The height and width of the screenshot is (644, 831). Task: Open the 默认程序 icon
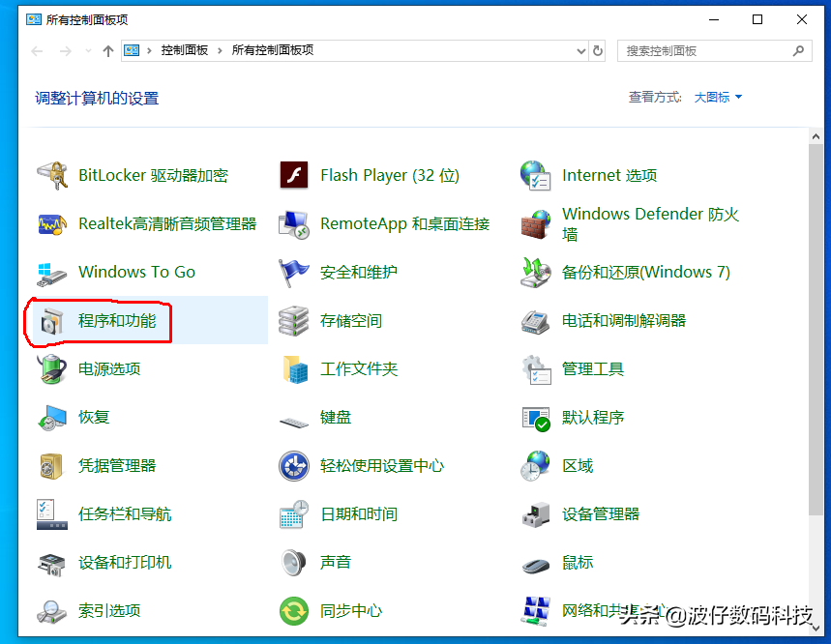click(536, 419)
